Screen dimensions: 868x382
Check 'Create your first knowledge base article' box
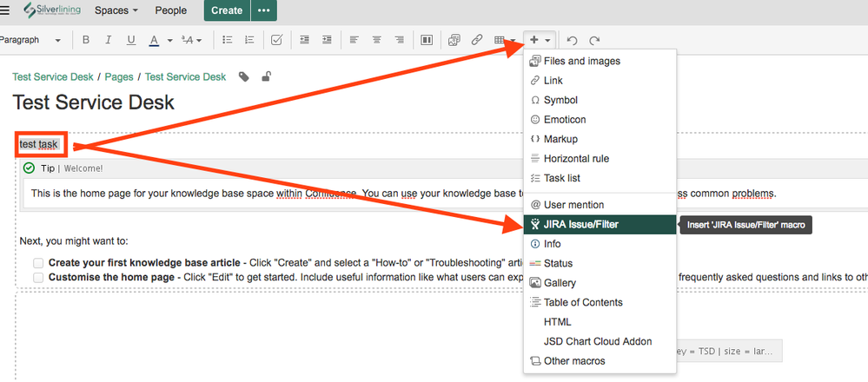click(38, 262)
